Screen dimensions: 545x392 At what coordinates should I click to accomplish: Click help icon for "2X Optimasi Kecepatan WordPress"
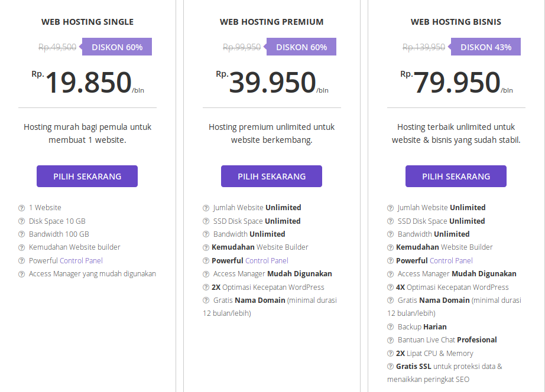[206, 288]
